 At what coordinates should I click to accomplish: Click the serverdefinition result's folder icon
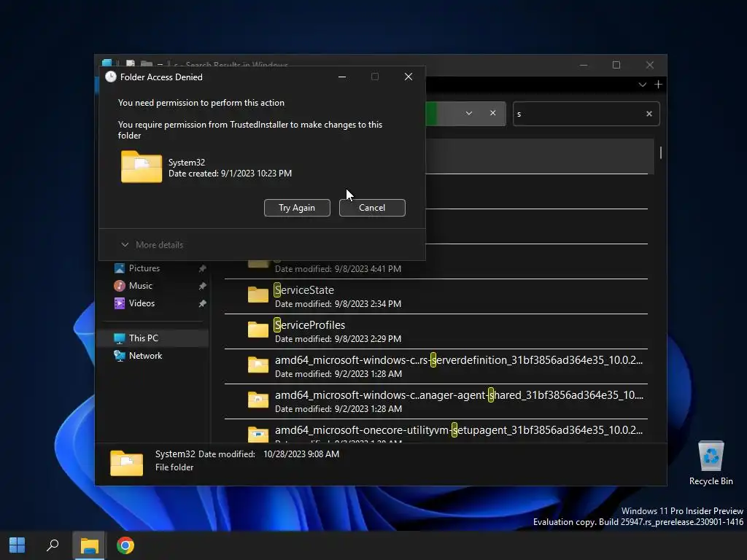[258, 365]
